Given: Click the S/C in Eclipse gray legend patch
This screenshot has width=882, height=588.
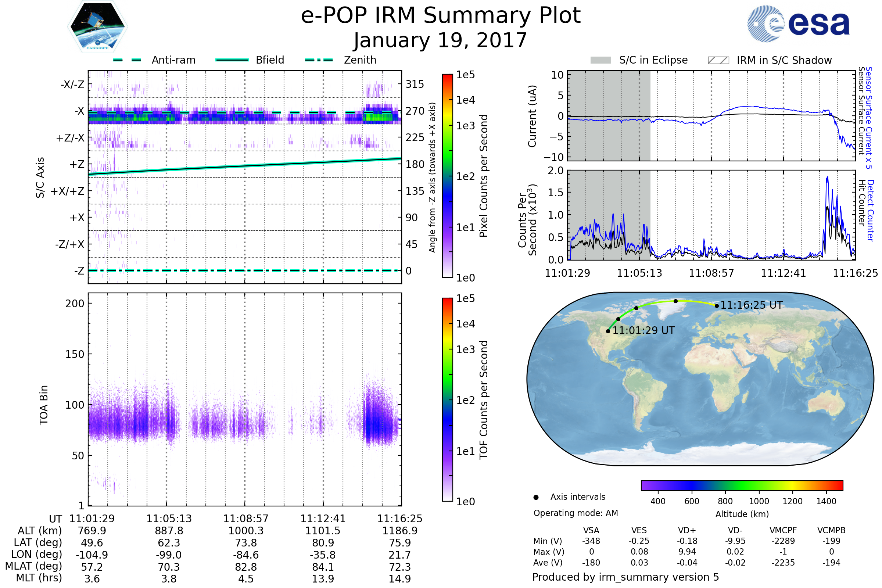Looking at the screenshot, I should coord(600,60).
